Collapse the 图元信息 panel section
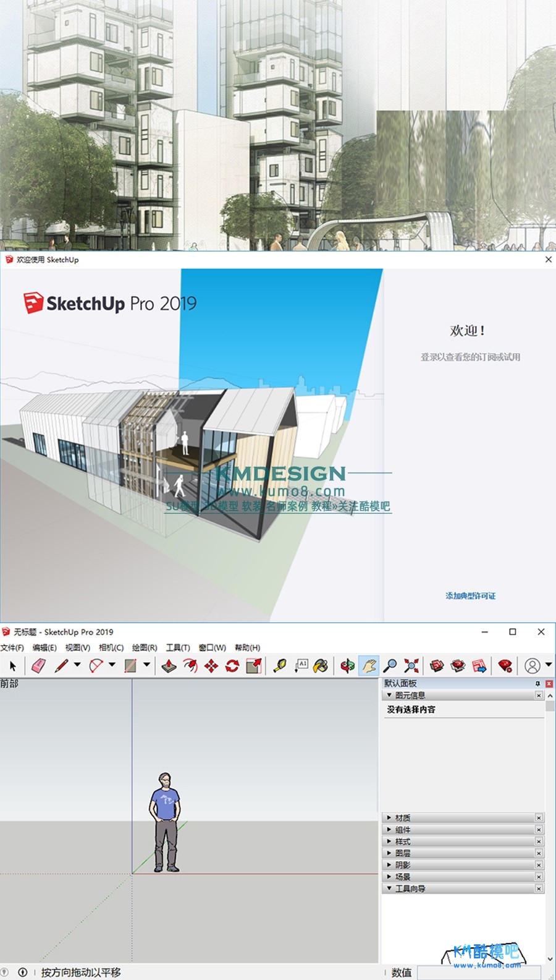This screenshot has width=556, height=980. [x=389, y=696]
